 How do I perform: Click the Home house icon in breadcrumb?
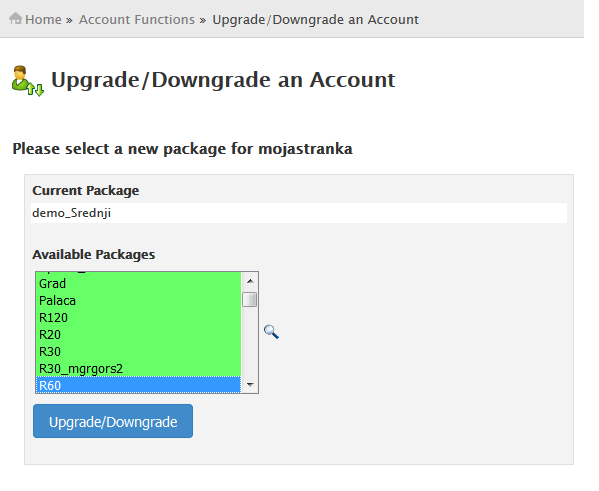[x=15, y=18]
